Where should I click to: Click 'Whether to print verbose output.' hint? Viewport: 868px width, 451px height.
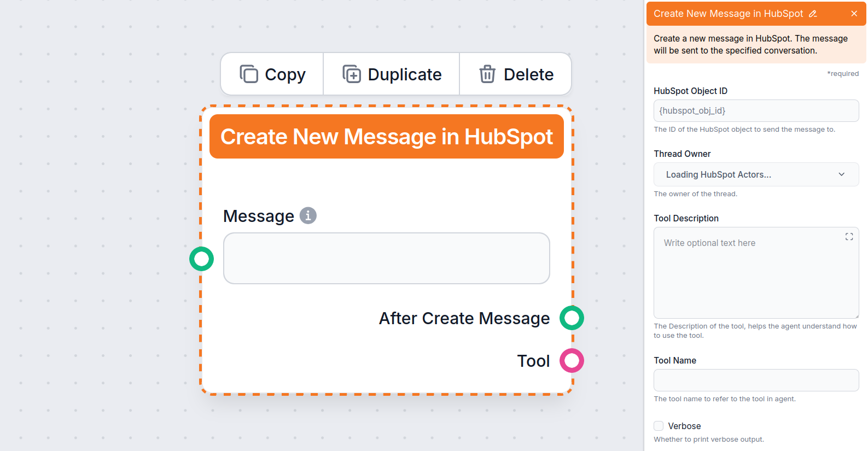[709, 440]
